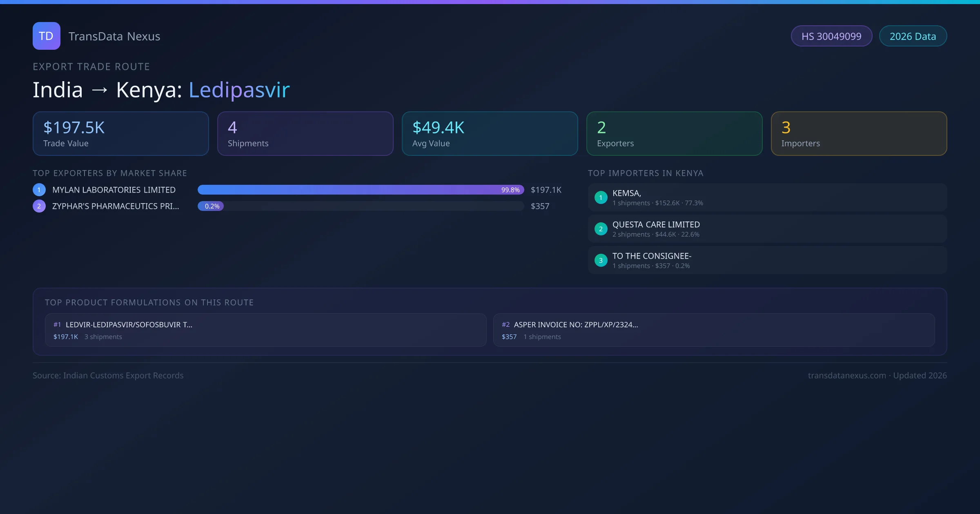This screenshot has width=980, height=514.
Task: Select the $49.4K Avg Value card
Action: click(490, 133)
